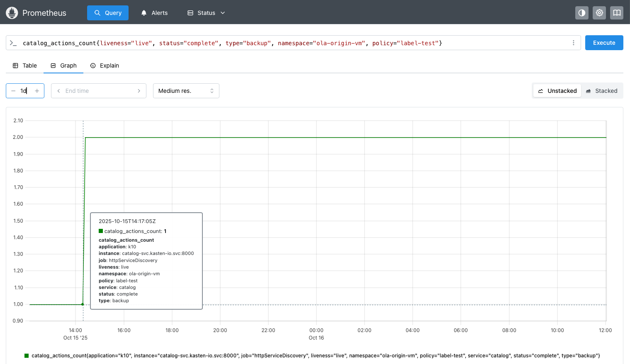Image resolution: width=630 pixels, height=364 pixels.
Task: Decrease time range with minus icon
Action: [x=13, y=91]
